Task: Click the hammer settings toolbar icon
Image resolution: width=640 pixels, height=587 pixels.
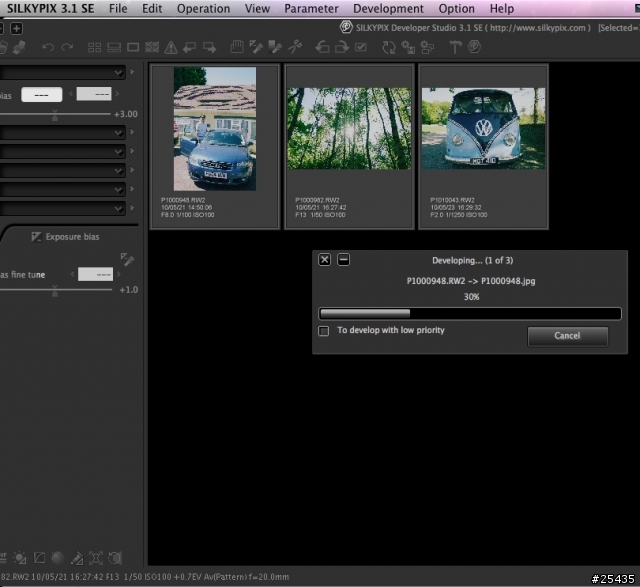Action: [x=455, y=47]
